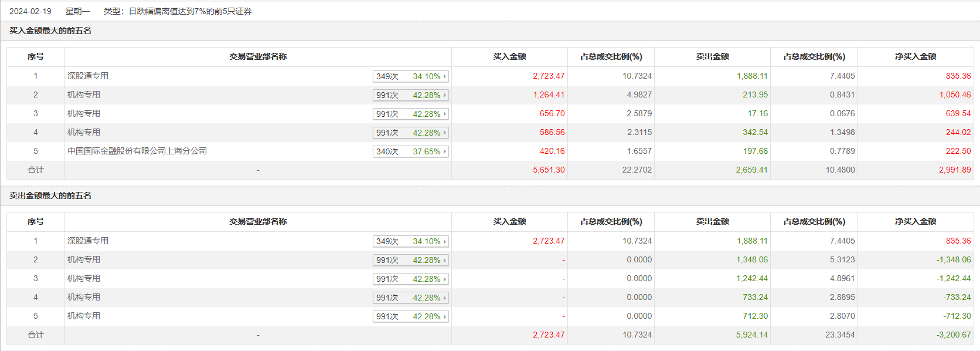Expand 349次 34.10% box in top buy table

point(410,76)
